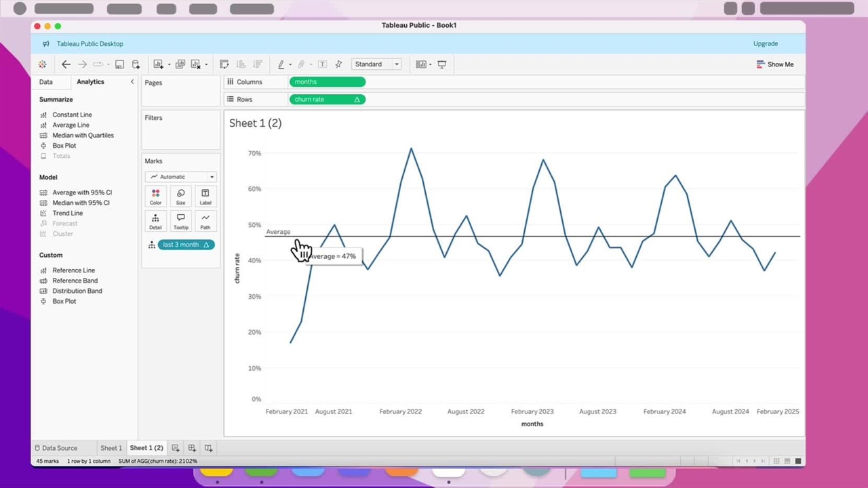Open the Color marks card
Image resolution: width=868 pixels, height=488 pixels.
[x=155, y=197]
